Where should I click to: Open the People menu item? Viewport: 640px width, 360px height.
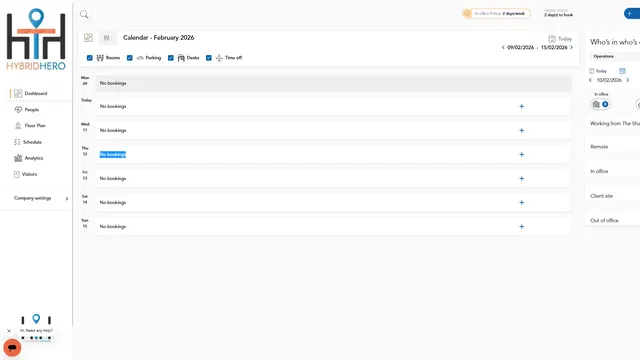coord(32,110)
